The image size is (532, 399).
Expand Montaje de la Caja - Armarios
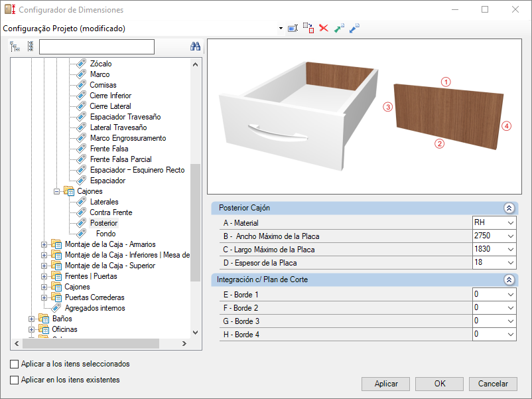44,244
